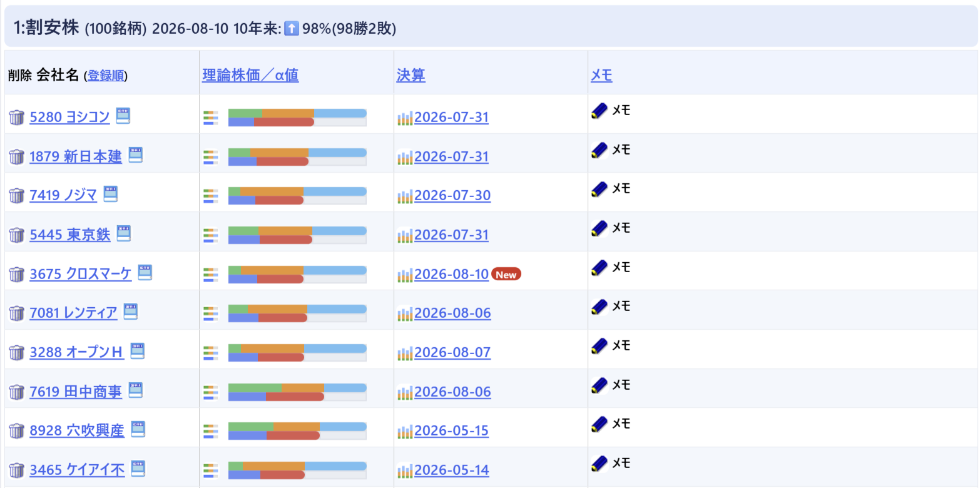Viewport: 980px width, 488px height.
Task: Go to the 7419 ノジマ stock page
Action: [63, 195]
